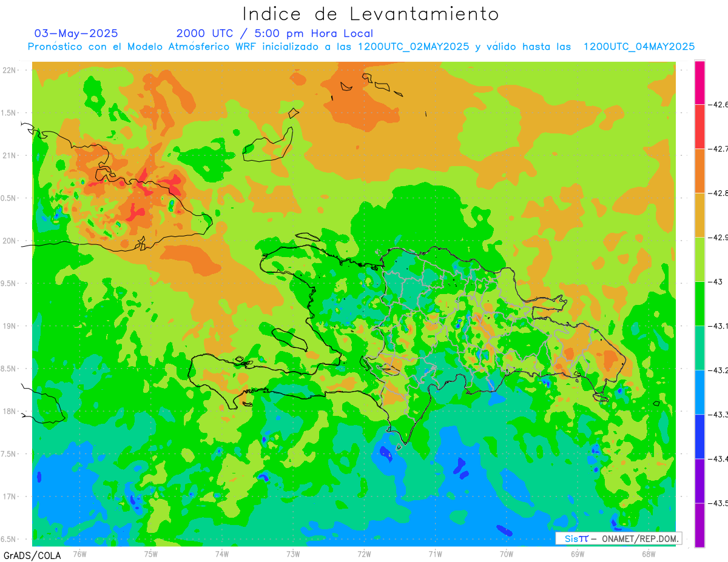
Task: Click the magenta color bar segment above -42.6
Action: point(699,82)
